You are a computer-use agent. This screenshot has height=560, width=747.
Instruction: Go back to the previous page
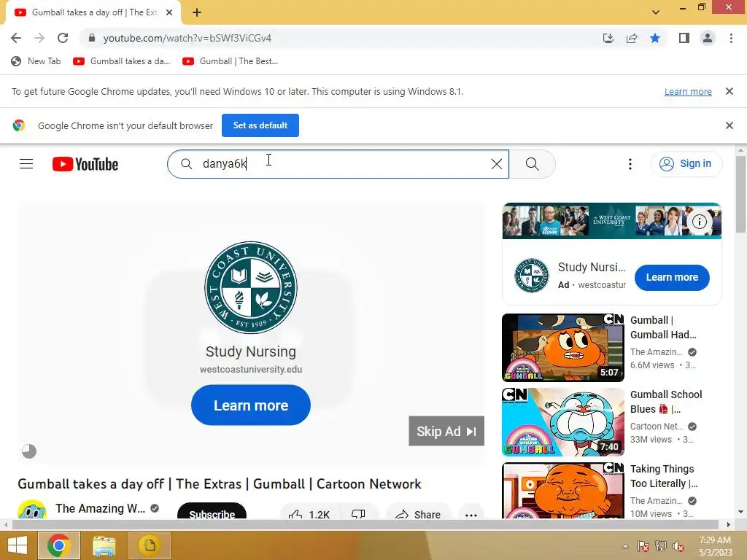[16, 38]
